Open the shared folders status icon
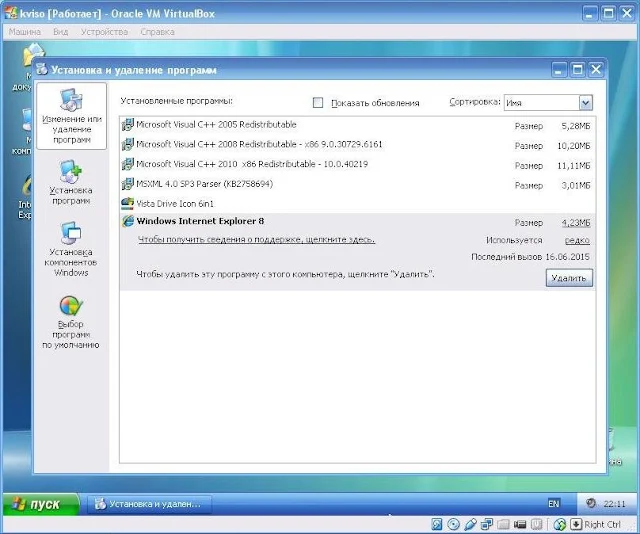Image resolution: width=640 pixels, height=534 pixels. tap(503, 524)
